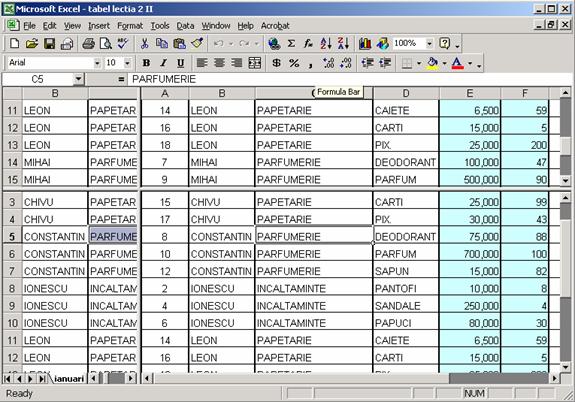Viewport: 575px width, 402px height.
Task: Open the Data menu
Action: click(185, 26)
